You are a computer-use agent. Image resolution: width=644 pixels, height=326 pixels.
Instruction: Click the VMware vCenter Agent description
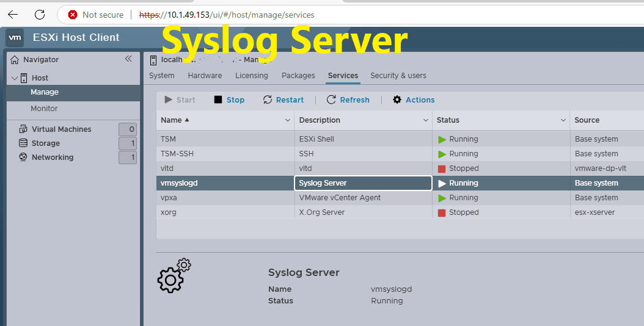tap(340, 198)
